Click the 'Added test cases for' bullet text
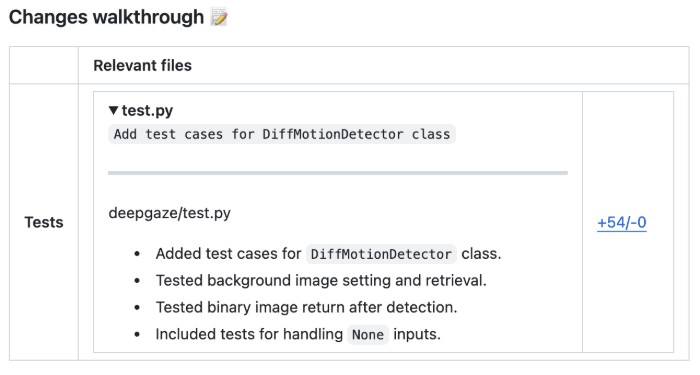The width and height of the screenshot is (700, 375). 229,254
